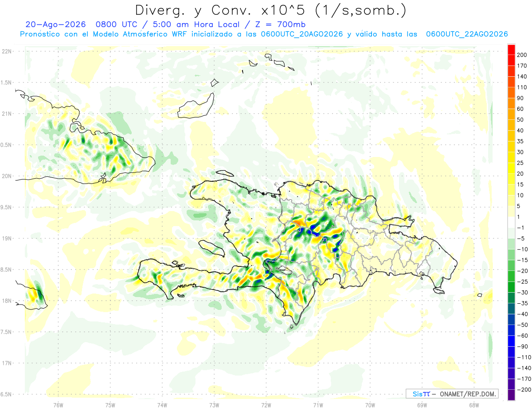Viewport: 532px width, 411px height.
Task: Click the white swatch between 1 and -1
Action: click(511, 222)
